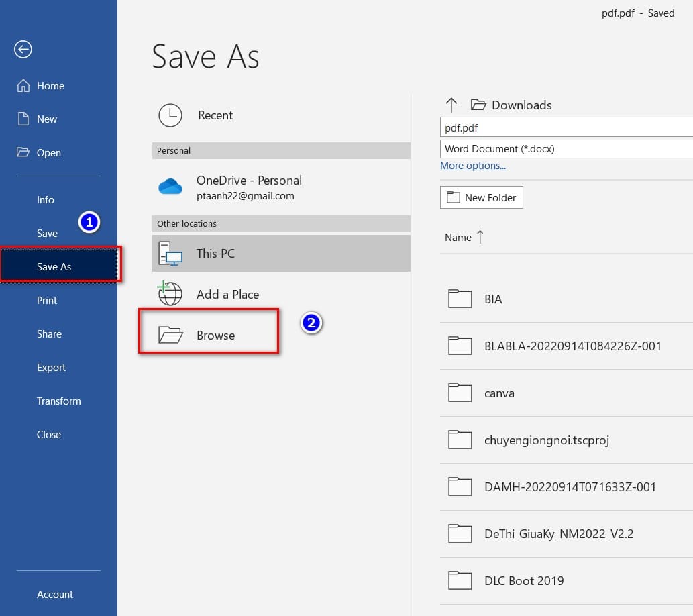The height and width of the screenshot is (616, 693).
Task: Open the DeThi_GiuaKy_NM2022_V2.2 folder
Action: pyautogui.click(x=566, y=533)
